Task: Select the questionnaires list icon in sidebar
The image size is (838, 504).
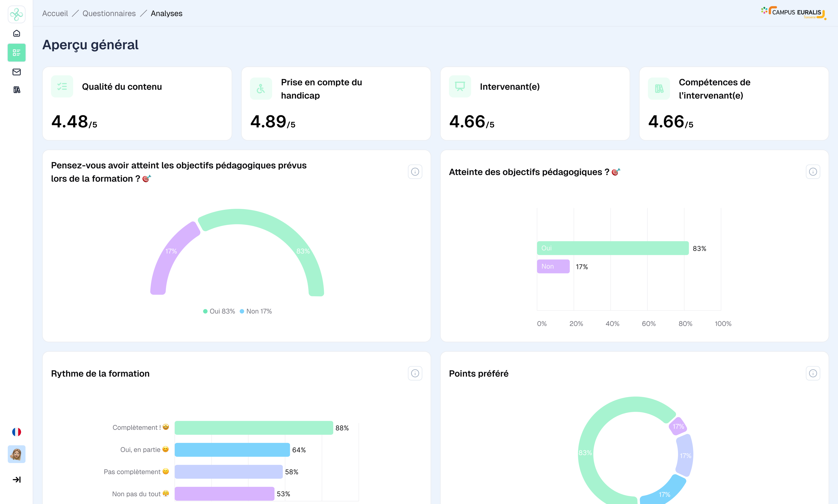Action: coord(16,53)
